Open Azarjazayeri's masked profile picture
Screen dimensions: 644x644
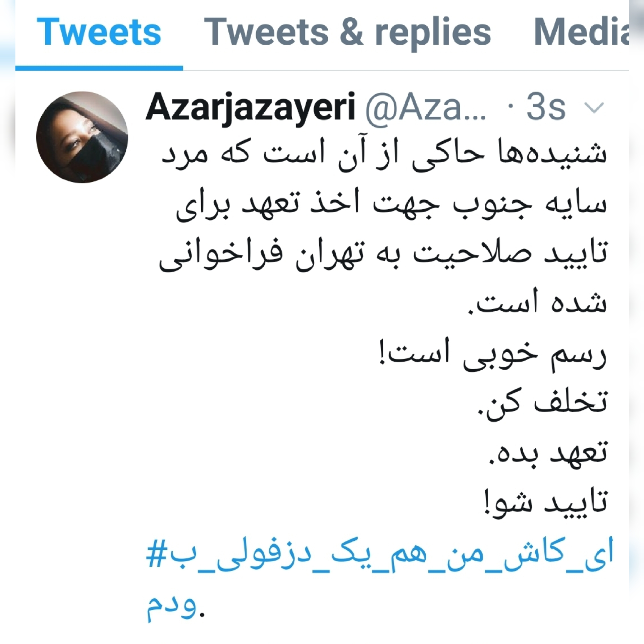[82, 137]
